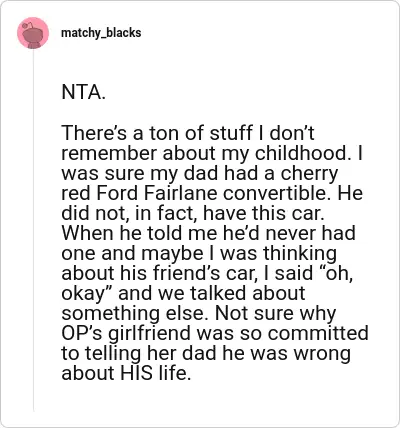This screenshot has width=400, height=428.
Task: Click the word "remember" in second line
Action: [109, 153]
